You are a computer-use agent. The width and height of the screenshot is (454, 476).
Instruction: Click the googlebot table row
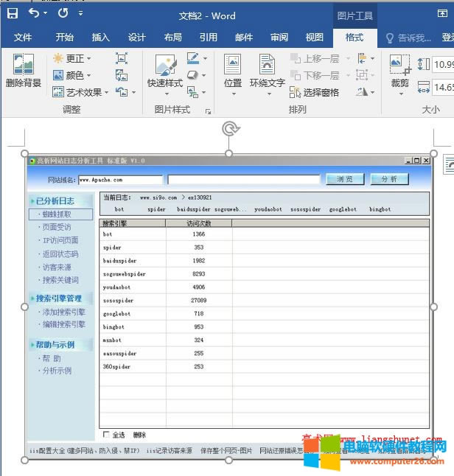(264, 314)
